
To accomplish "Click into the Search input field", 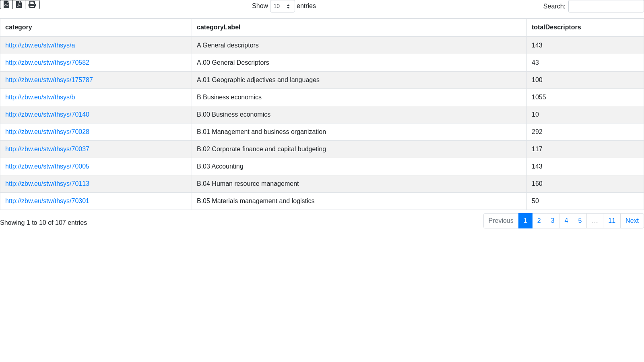I will tap(606, 6).
